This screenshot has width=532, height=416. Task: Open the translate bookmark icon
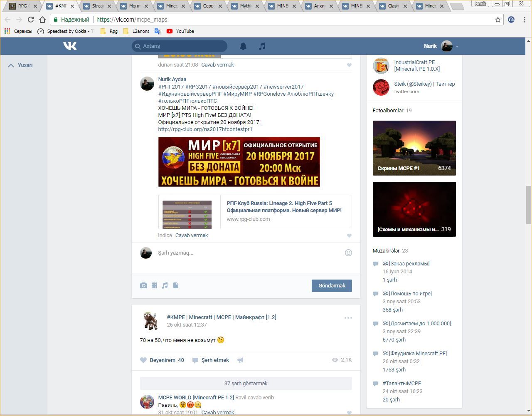point(158,31)
